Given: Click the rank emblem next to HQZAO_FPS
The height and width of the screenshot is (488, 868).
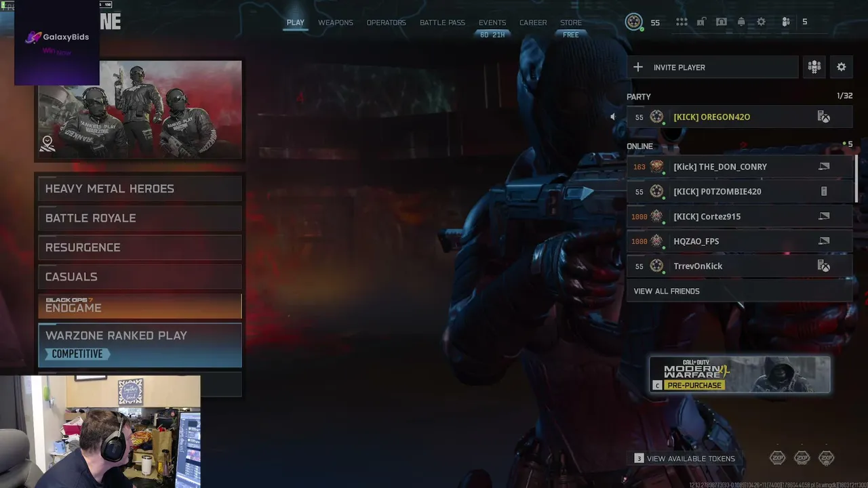Looking at the screenshot, I should [x=656, y=241].
